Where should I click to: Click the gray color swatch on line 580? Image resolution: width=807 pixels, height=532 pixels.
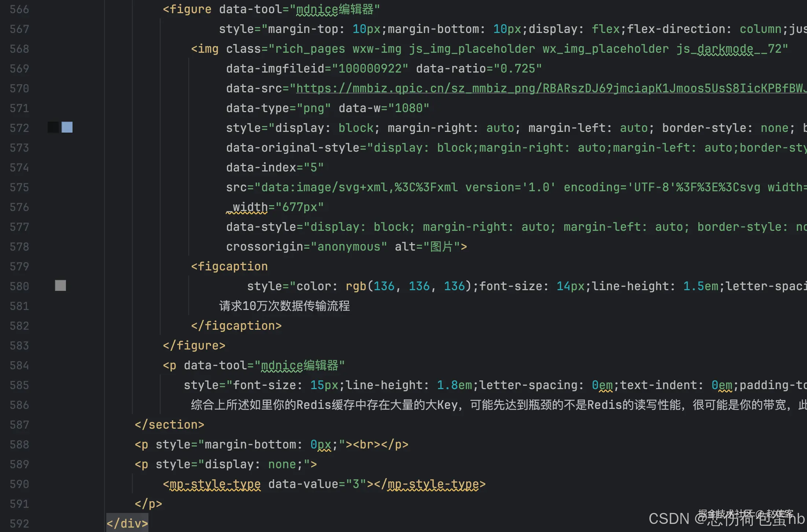click(60, 286)
